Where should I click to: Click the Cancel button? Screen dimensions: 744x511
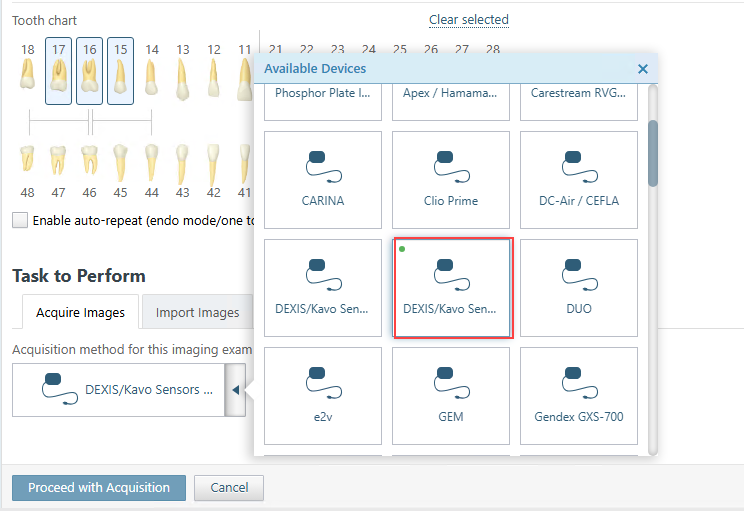click(x=229, y=488)
